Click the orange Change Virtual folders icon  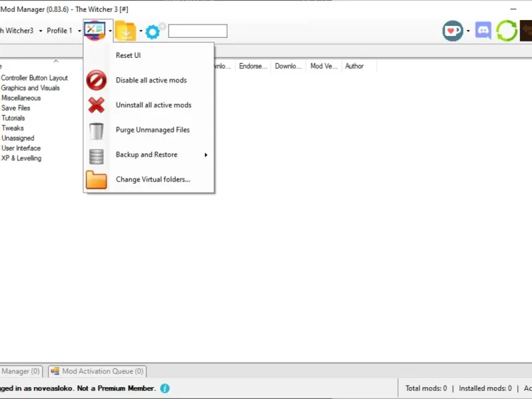click(x=96, y=180)
